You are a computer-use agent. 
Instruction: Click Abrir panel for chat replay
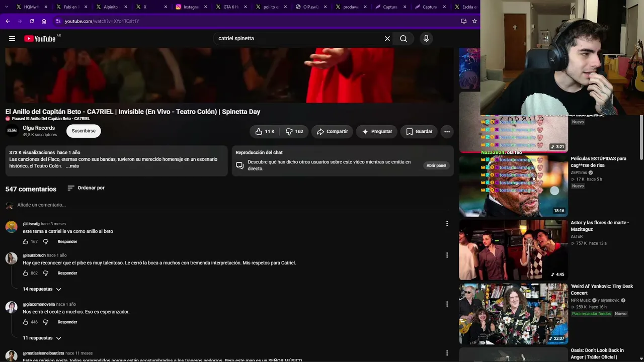pyautogui.click(x=436, y=165)
